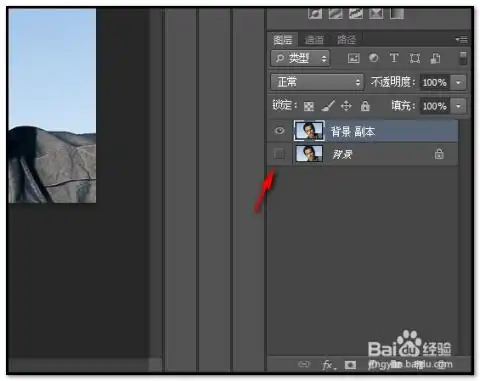Viewport: 480px width, 381px height.
Task: Click the canvas image of sky and hills
Action: (52, 106)
